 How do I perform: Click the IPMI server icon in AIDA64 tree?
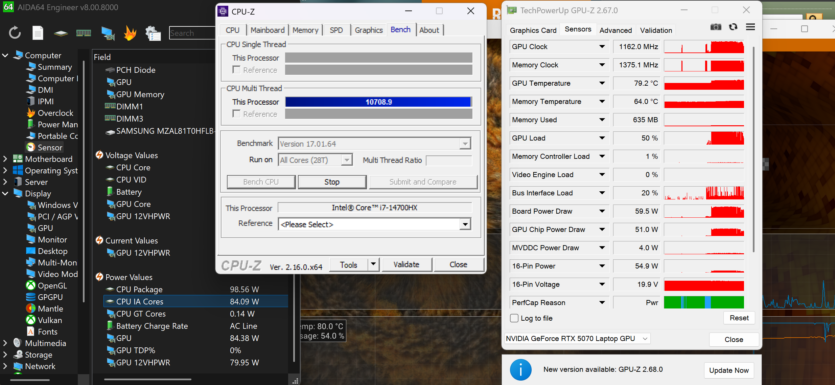(31, 101)
